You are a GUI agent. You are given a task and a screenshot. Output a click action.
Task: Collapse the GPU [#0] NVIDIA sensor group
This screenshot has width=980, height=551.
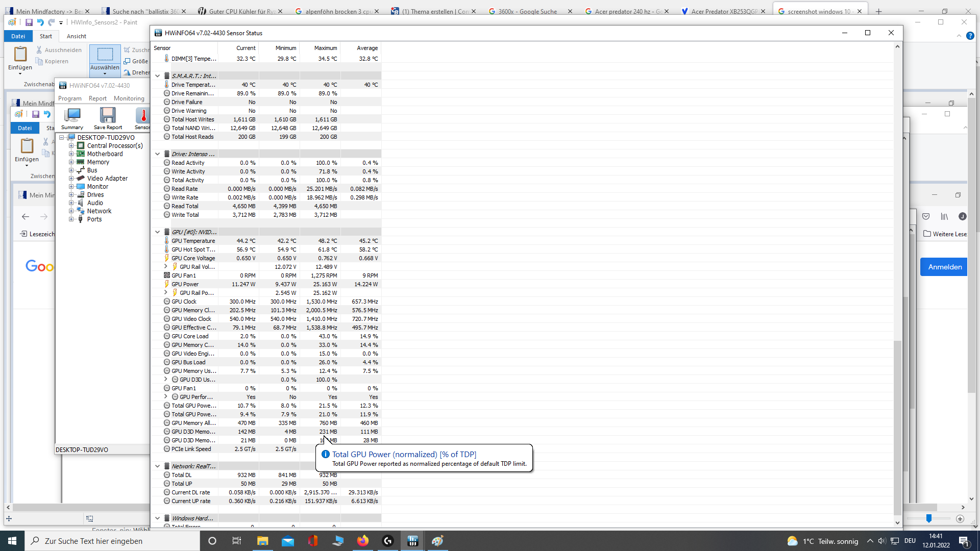tap(157, 232)
